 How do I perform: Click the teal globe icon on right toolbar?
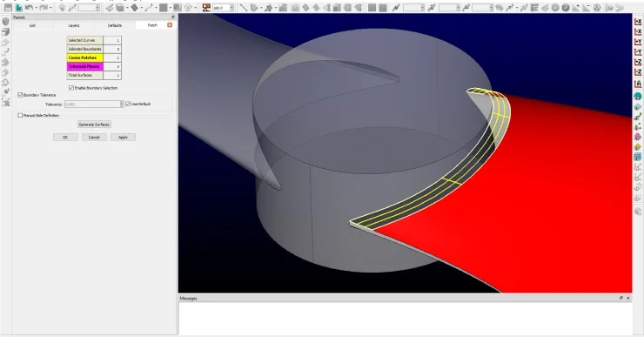point(638,96)
